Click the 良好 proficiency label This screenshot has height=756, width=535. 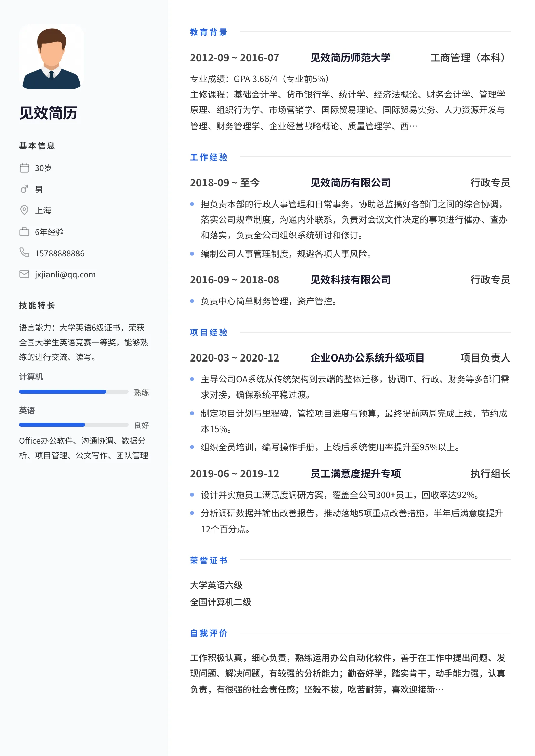coord(141,425)
